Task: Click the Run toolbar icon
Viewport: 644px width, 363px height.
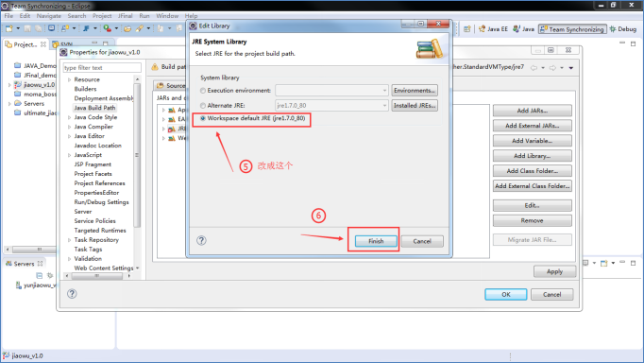Action: (108, 28)
